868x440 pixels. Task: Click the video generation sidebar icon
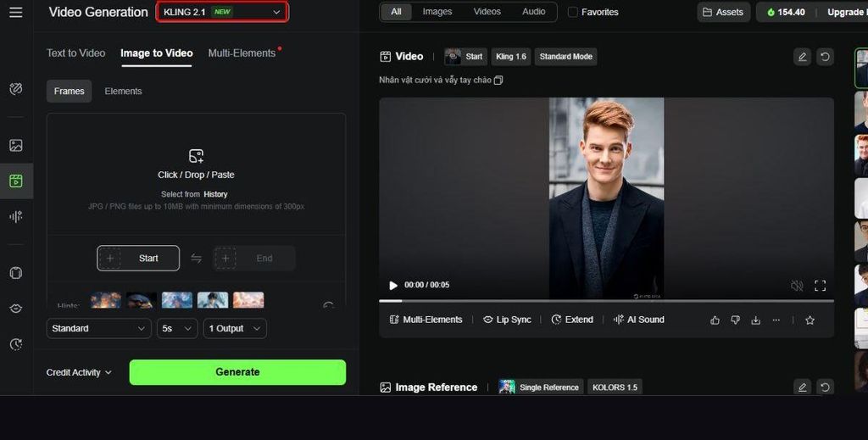click(16, 181)
